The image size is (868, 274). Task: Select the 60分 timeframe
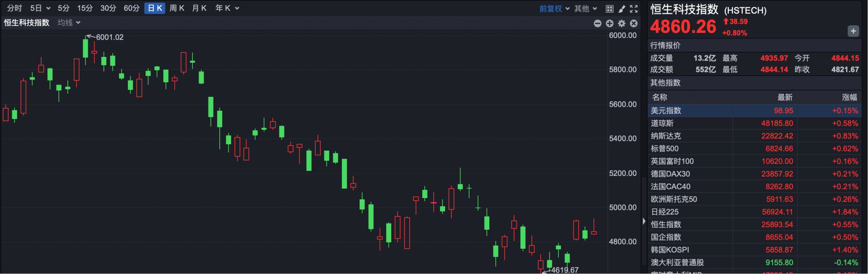(132, 8)
